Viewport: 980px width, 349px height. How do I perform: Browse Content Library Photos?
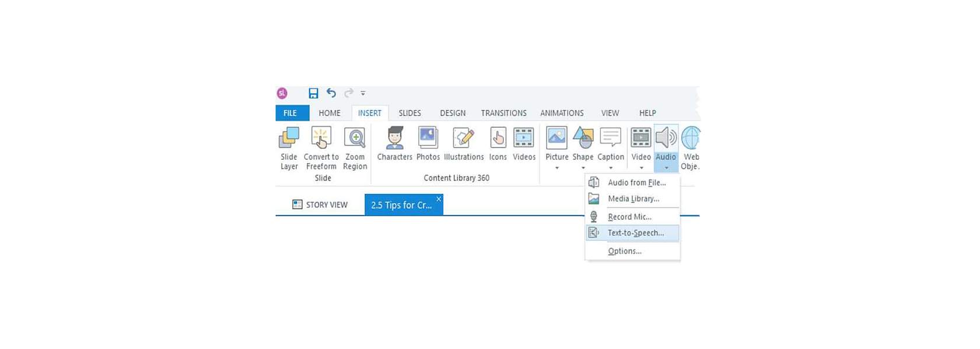[x=428, y=144]
